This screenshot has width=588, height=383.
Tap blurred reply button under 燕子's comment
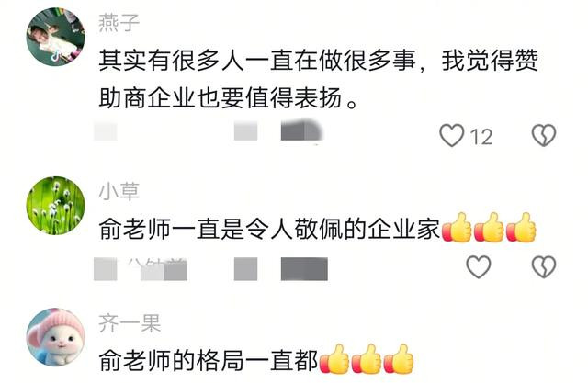(x=302, y=130)
